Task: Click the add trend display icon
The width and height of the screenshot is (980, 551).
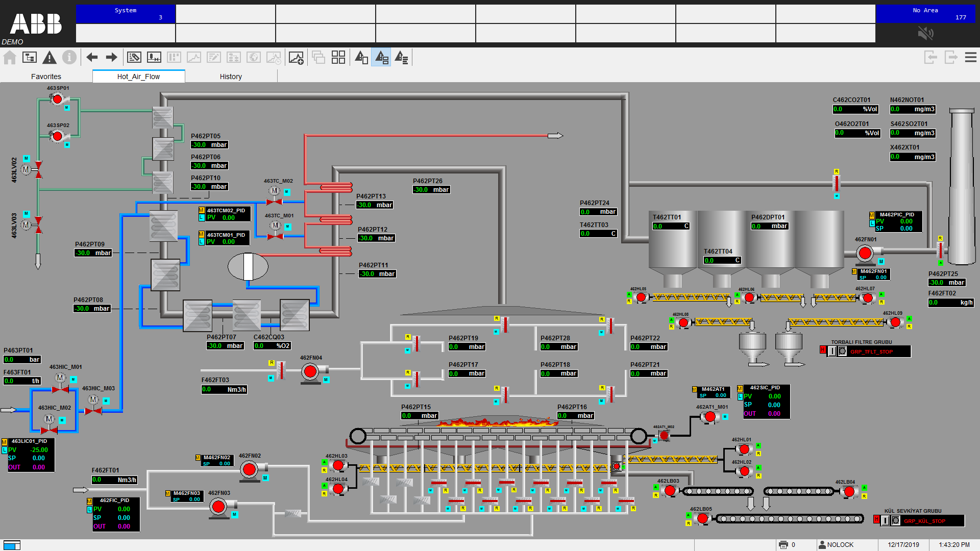Action: [x=296, y=58]
